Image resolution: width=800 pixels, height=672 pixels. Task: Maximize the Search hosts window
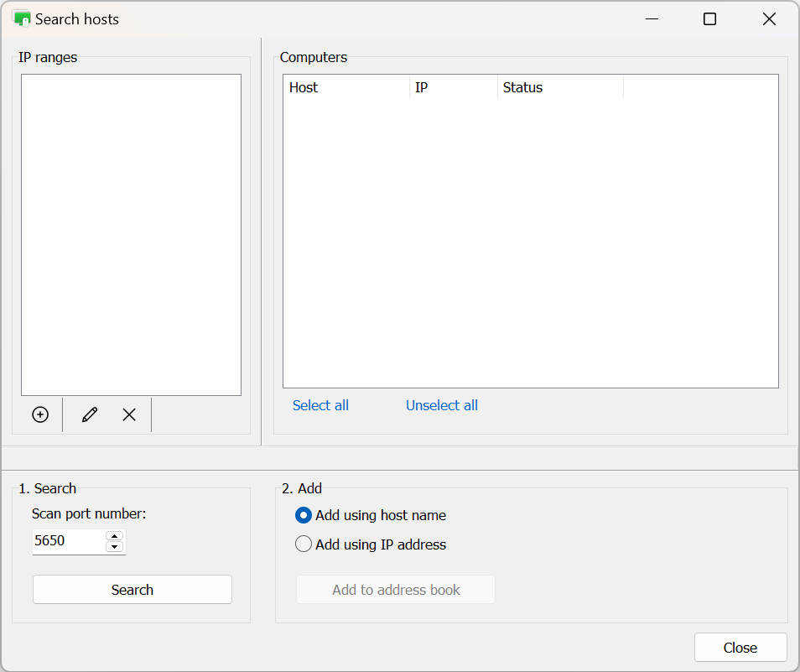709,18
